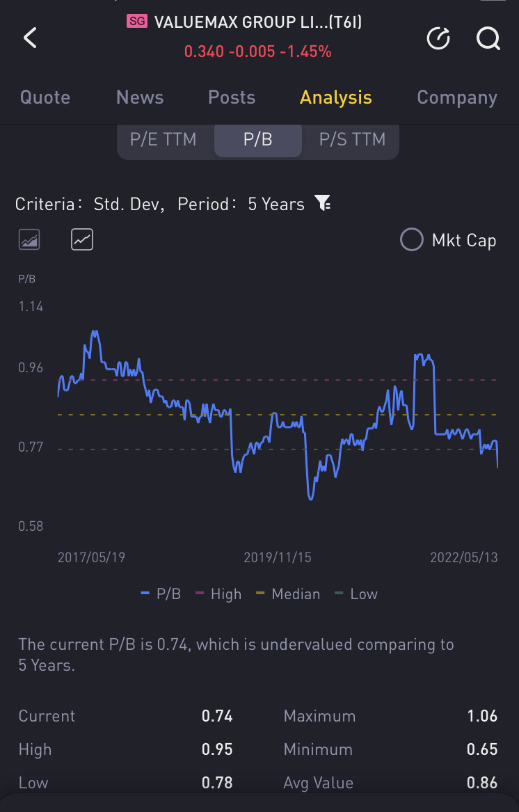The width and height of the screenshot is (519, 812).
Task: Switch to the Quote tab
Action: click(45, 97)
